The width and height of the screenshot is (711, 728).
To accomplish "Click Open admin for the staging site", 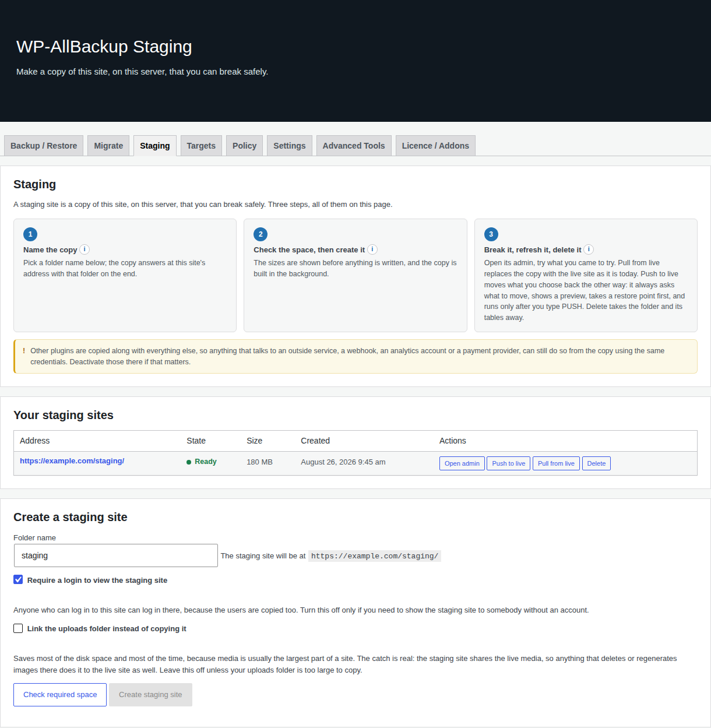I will click(462, 463).
